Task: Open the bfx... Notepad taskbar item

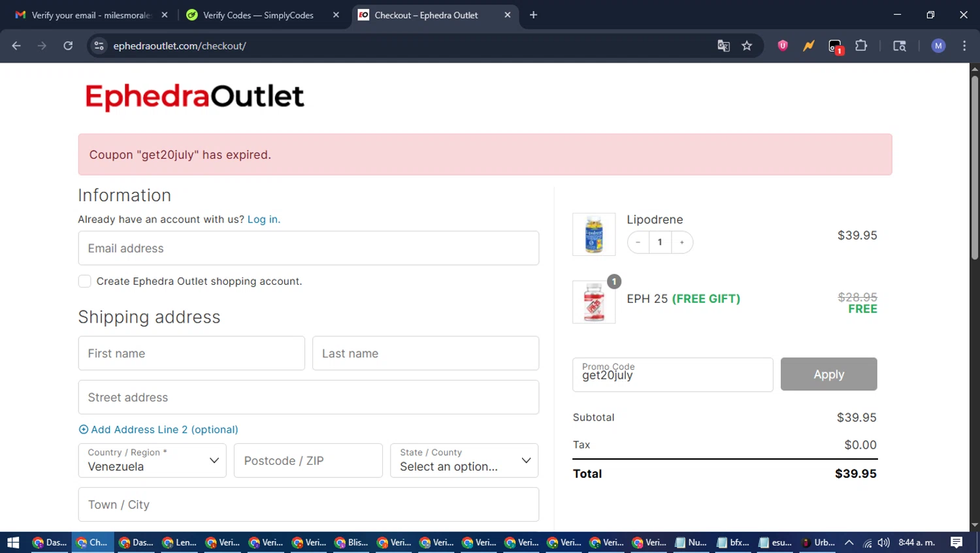Action: 733,543
